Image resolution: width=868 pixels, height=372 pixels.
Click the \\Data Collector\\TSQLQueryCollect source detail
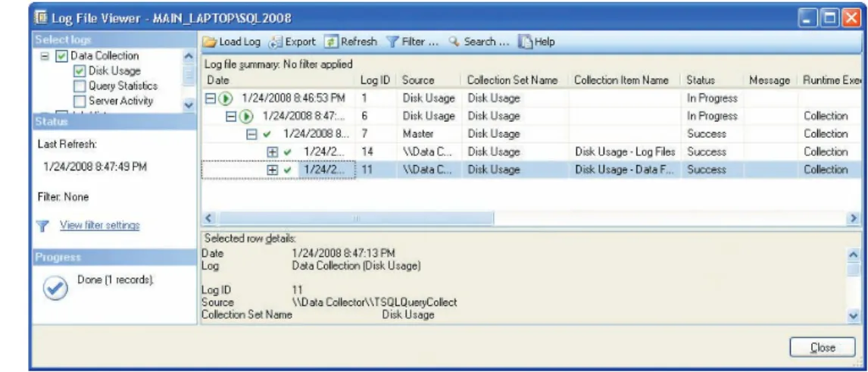click(x=374, y=303)
